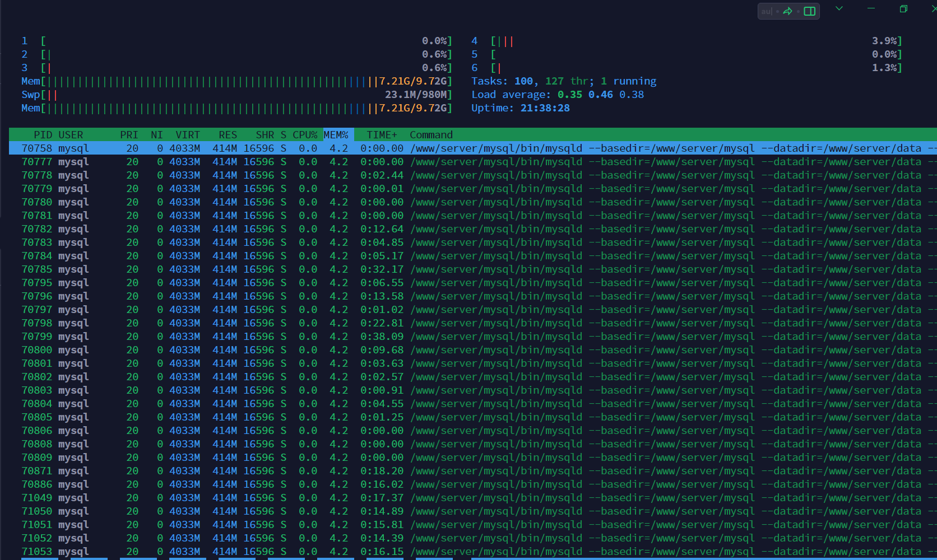Image resolution: width=937 pixels, height=560 pixels.
Task: Select process with PID 70784
Action: 473,256
